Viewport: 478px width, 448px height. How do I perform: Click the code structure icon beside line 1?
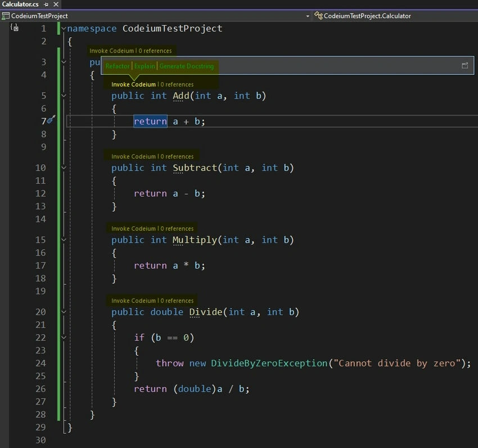pyautogui.click(x=14, y=28)
